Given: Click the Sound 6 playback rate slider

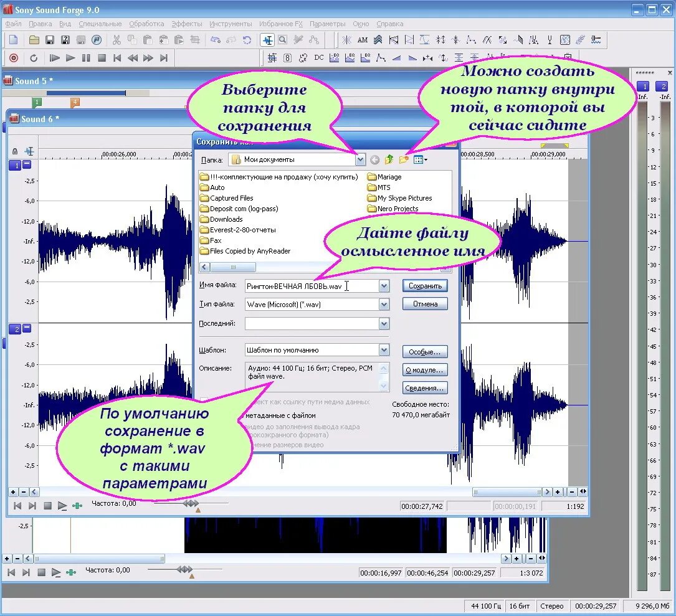Looking at the screenshot, I should click(x=191, y=503).
